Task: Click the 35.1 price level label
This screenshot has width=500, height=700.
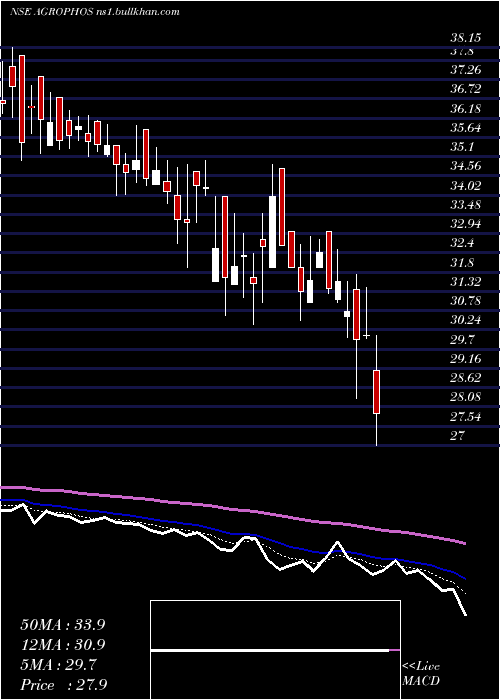Action: 462,147
